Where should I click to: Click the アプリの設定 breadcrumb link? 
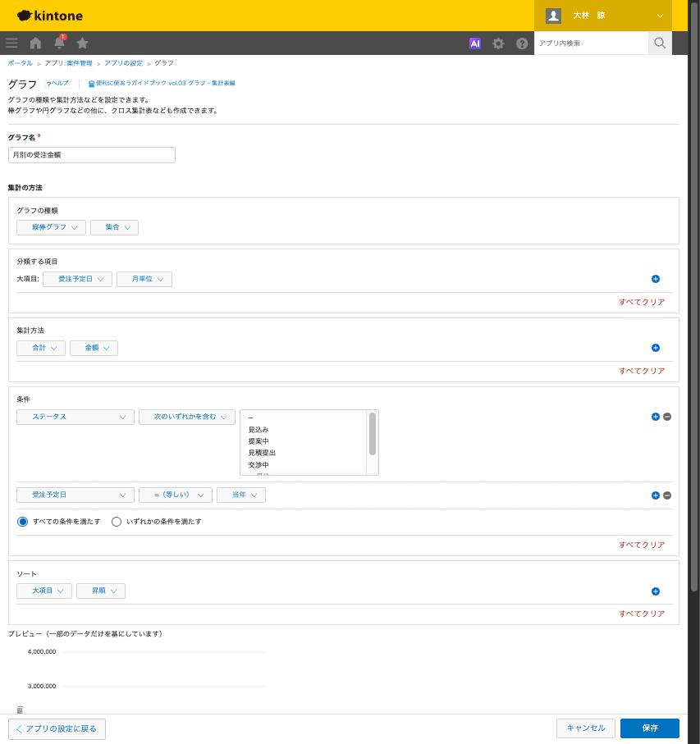point(123,63)
